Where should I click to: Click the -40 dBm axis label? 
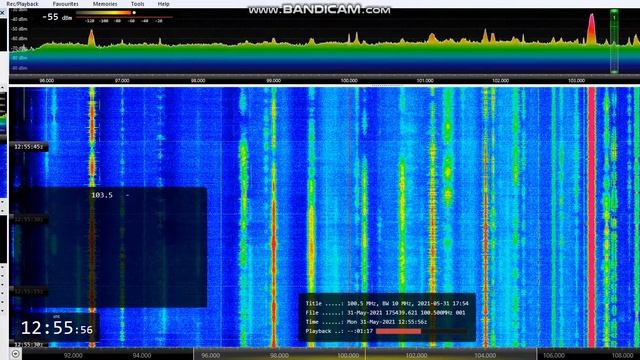point(20,19)
